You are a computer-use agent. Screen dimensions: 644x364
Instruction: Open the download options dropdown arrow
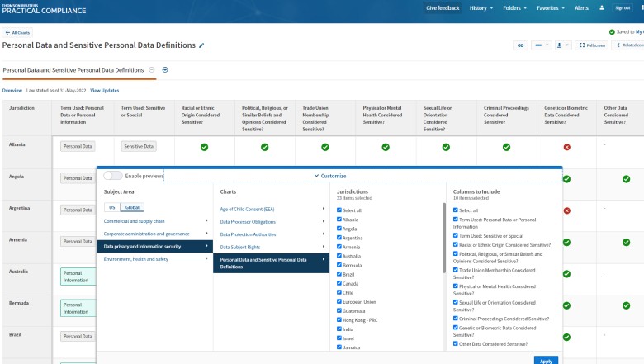pos(566,45)
